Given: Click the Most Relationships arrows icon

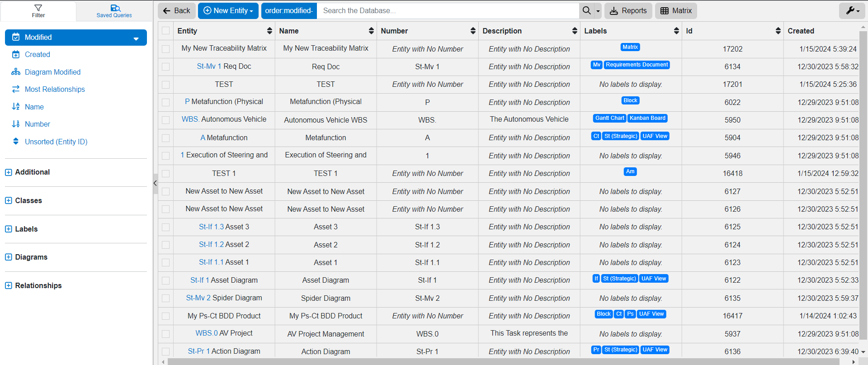Looking at the screenshot, I should [x=16, y=89].
